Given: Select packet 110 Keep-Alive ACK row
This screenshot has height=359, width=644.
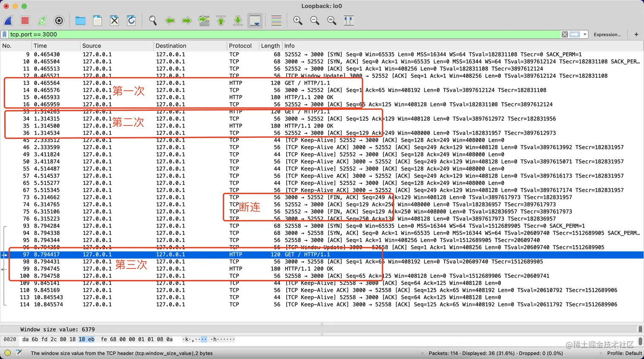Looking at the screenshot, I should tap(322, 290).
